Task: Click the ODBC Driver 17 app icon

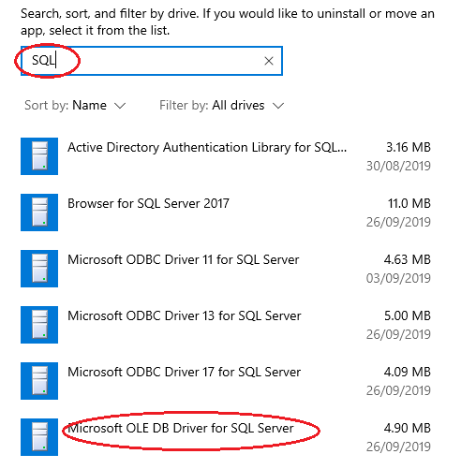Action: 39,381
